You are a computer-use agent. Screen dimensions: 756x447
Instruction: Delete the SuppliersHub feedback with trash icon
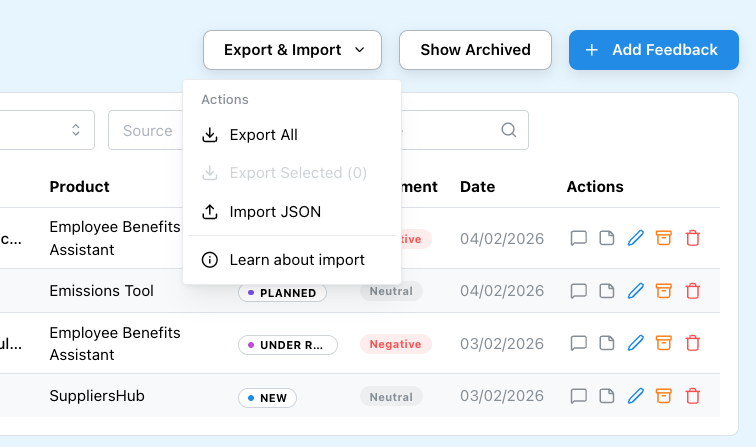pyautogui.click(x=692, y=396)
